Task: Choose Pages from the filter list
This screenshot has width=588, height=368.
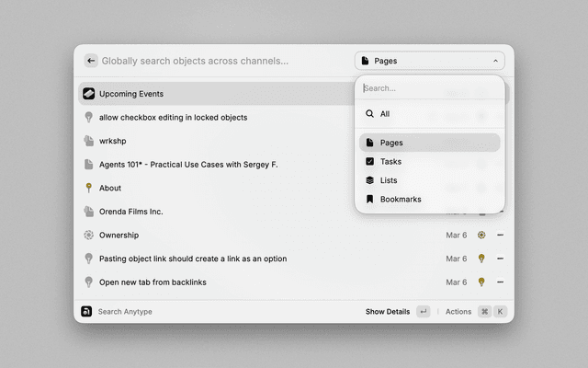Action: (x=391, y=143)
